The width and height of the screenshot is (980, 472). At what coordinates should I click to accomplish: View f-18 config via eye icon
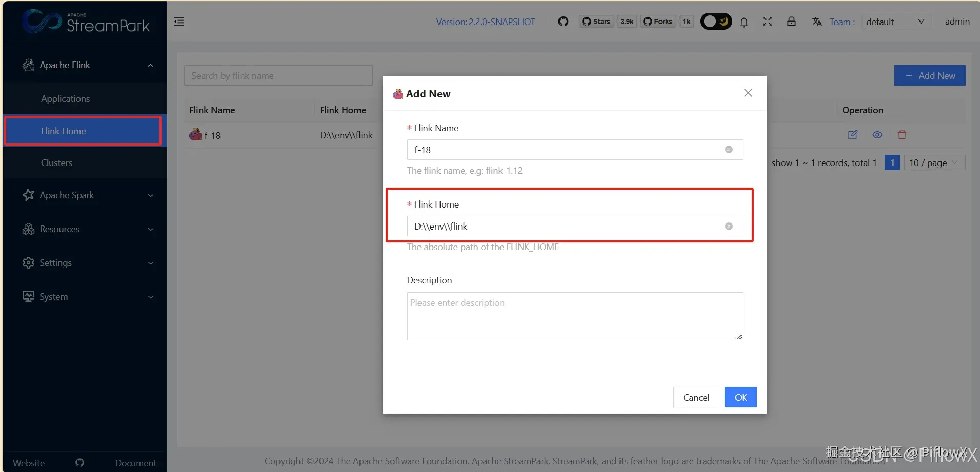click(x=877, y=135)
